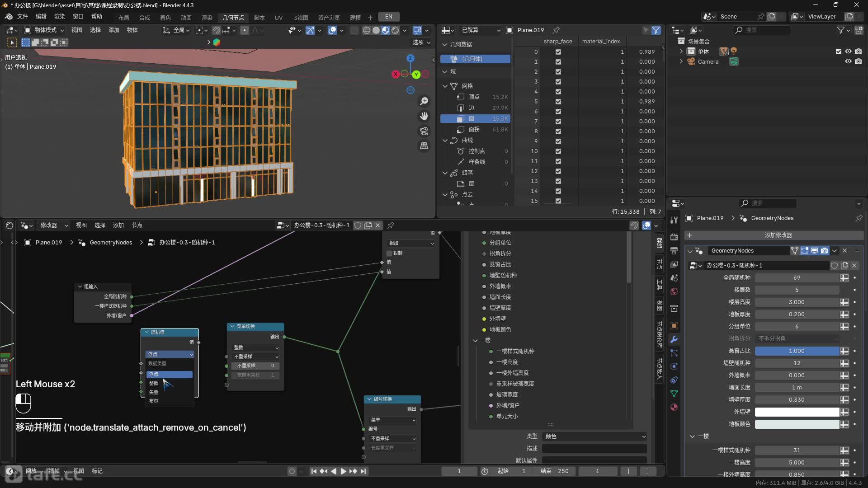Exclude 单体 collection from view layer
The image size is (868, 488).
(x=839, y=52)
